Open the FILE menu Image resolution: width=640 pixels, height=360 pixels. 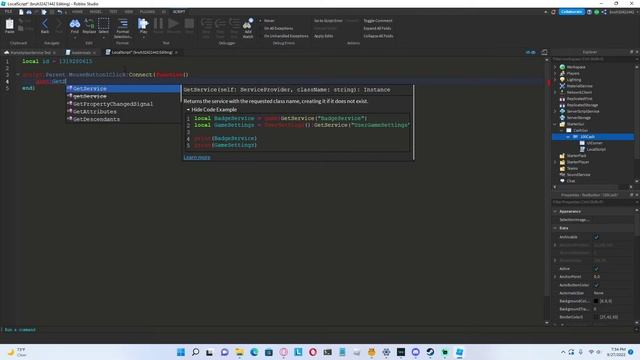click(8, 12)
